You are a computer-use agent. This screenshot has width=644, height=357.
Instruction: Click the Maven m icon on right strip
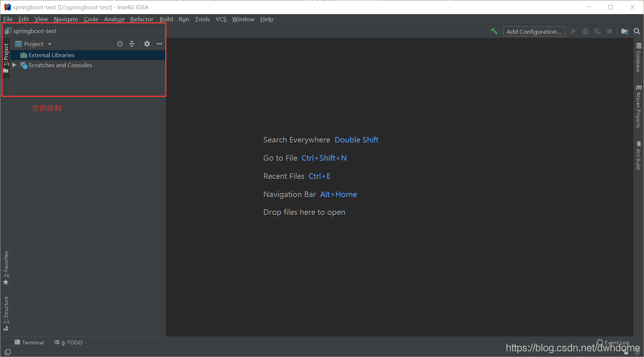coord(639,88)
